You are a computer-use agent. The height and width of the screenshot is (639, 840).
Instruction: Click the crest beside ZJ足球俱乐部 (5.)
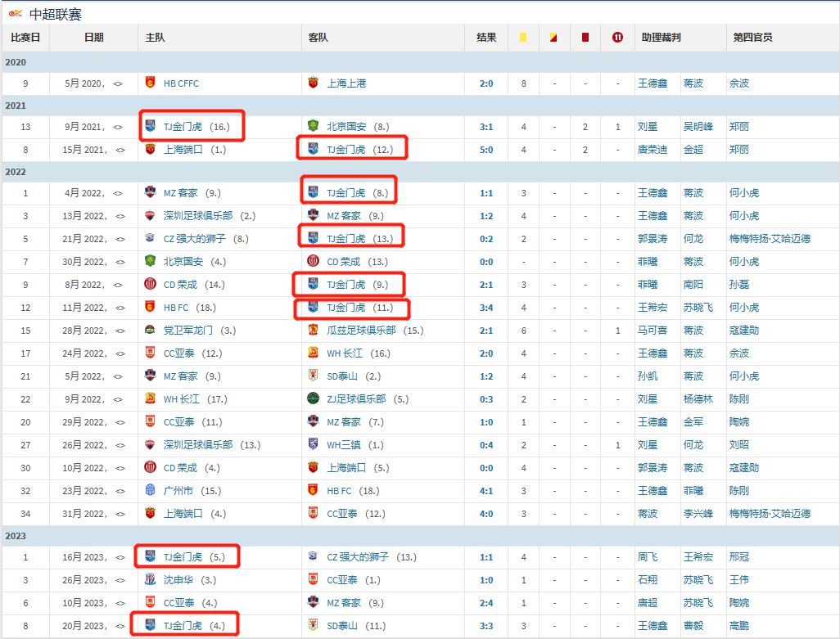click(314, 398)
